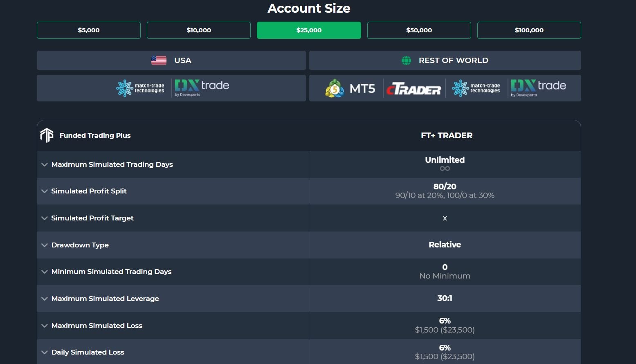Screen dimensions: 636x364
Task: Click the DXtrade by Devexperts icon under USA
Action: [201, 88]
